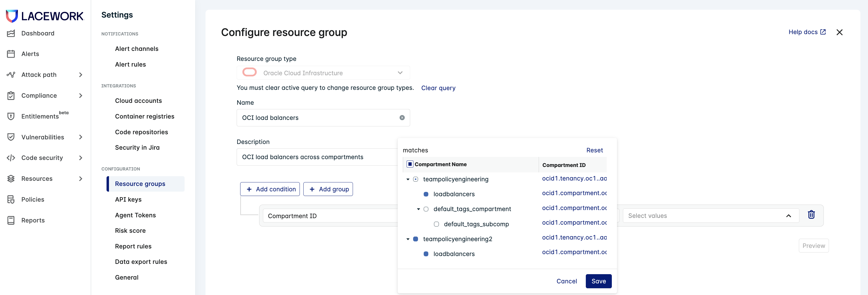
Task: Open API keys settings
Action: pos(128,199)
